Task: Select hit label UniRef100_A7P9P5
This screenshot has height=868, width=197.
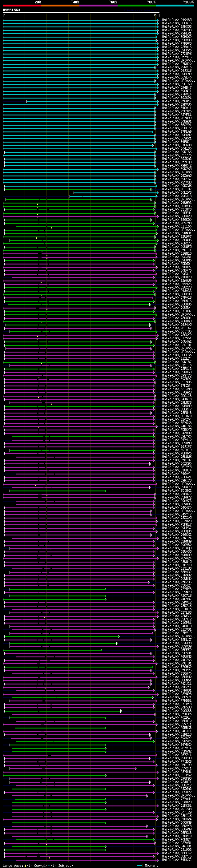Action: (x=177, y=43)
